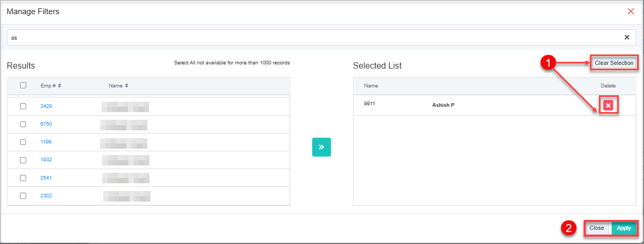
Task: Enable checkbox for employee 2541
Action: [23, 178]
